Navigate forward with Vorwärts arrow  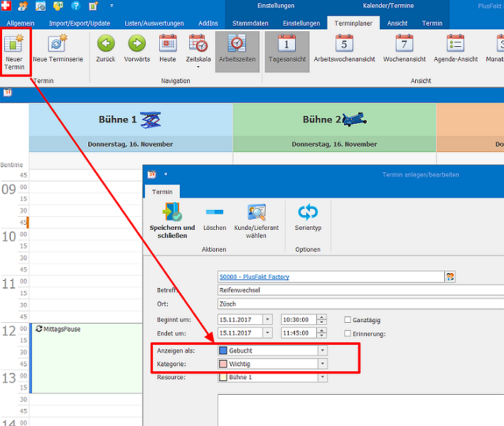(x=137, y=48)
